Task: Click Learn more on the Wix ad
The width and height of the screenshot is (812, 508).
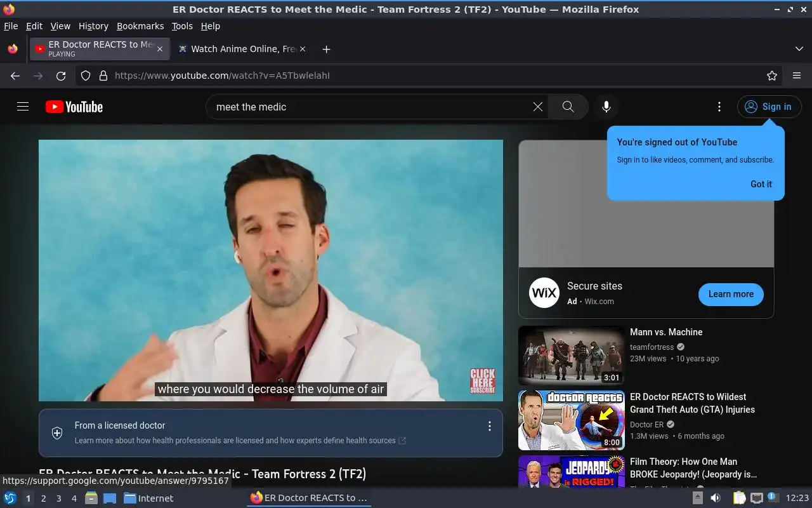Action: tap(731, 294)
